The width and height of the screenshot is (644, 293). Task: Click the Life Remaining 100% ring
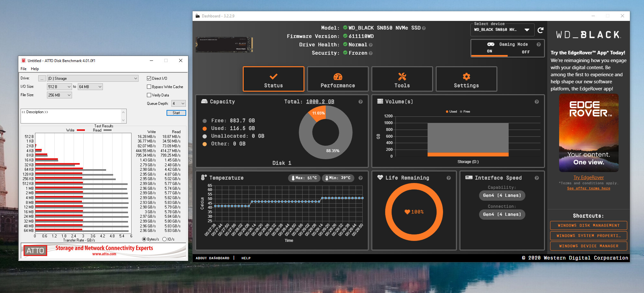pyautogui.click(x=414, y=212)
